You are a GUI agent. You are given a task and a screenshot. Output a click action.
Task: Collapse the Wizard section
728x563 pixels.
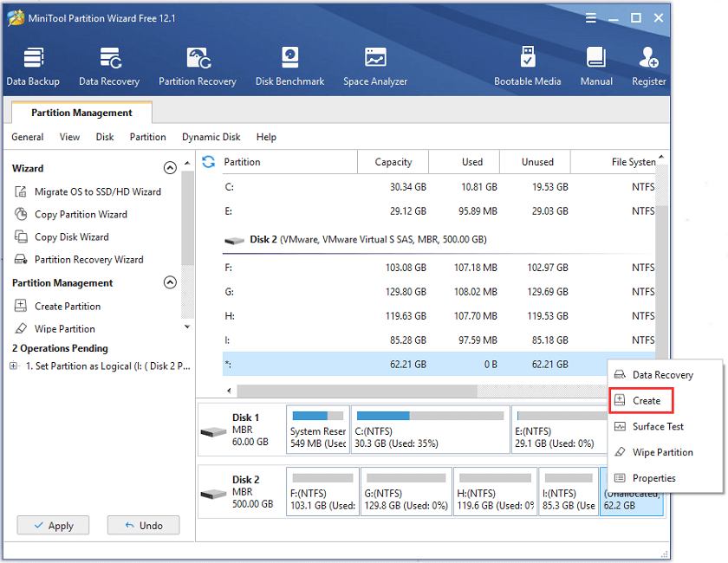pyautogui.click(x=170, y=168)
